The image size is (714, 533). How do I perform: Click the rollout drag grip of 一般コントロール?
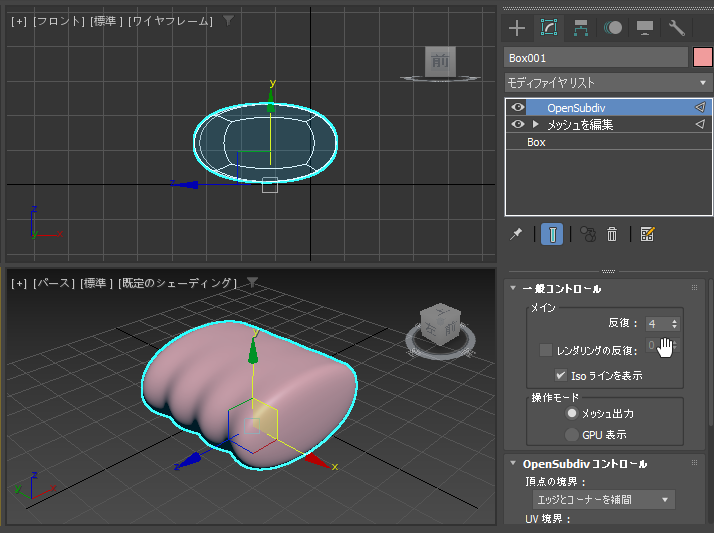(694, 287)
